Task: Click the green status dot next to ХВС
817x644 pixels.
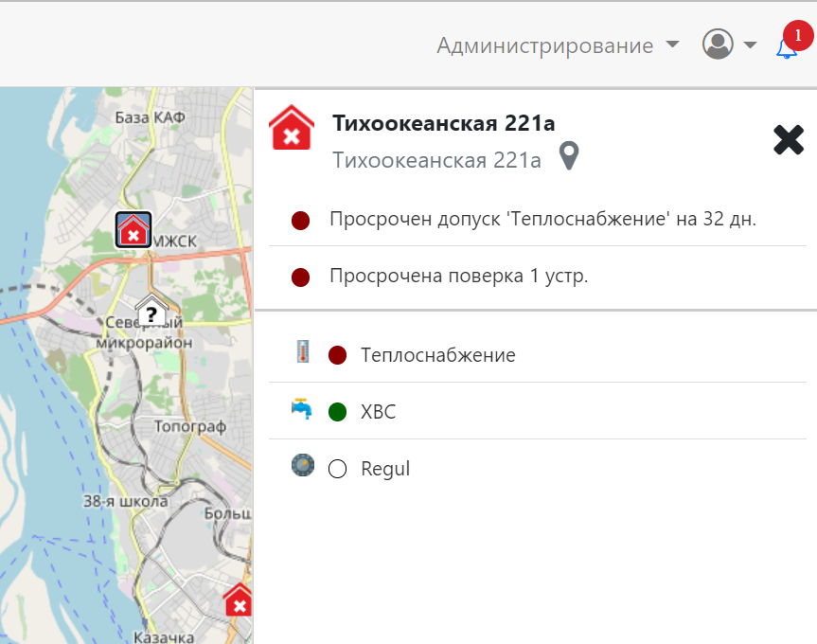Action: tap(337, 412)
